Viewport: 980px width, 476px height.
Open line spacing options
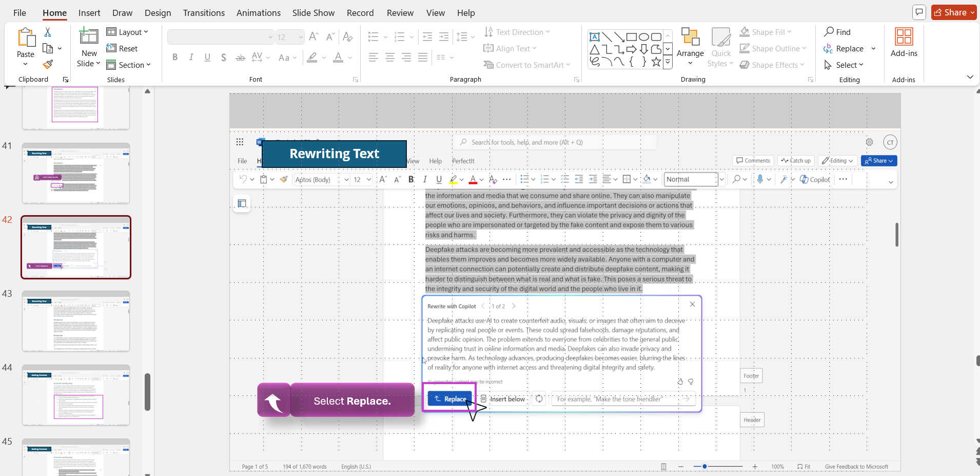pyautogui.click(x=462, y=37)
